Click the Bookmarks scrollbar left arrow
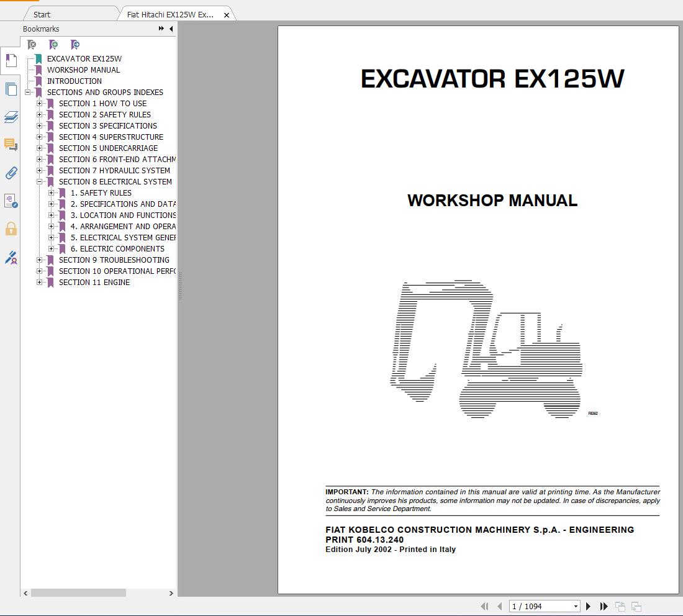683x616 pixels. pyautogui.click(x=25, y=594)
